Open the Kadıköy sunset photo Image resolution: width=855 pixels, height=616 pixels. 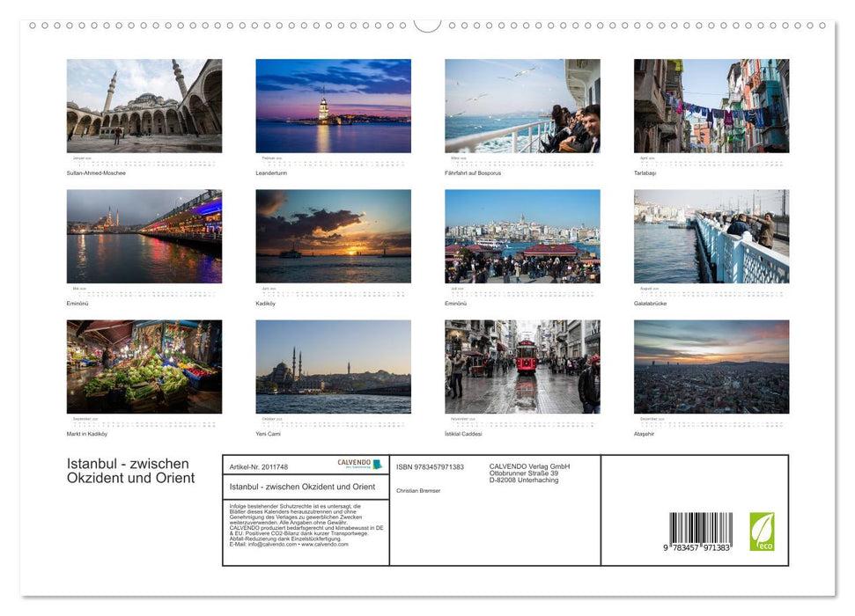tap(333, 236)
